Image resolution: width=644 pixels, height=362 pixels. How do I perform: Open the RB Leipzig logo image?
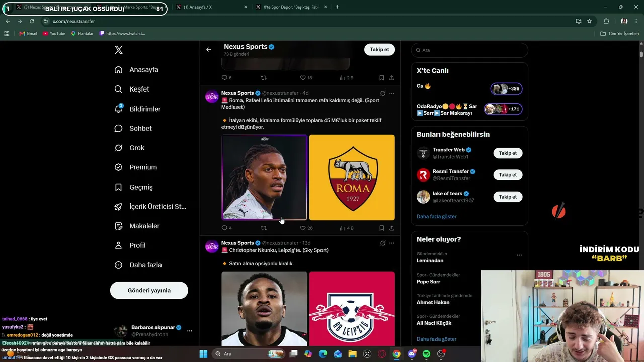coord(352,309)
